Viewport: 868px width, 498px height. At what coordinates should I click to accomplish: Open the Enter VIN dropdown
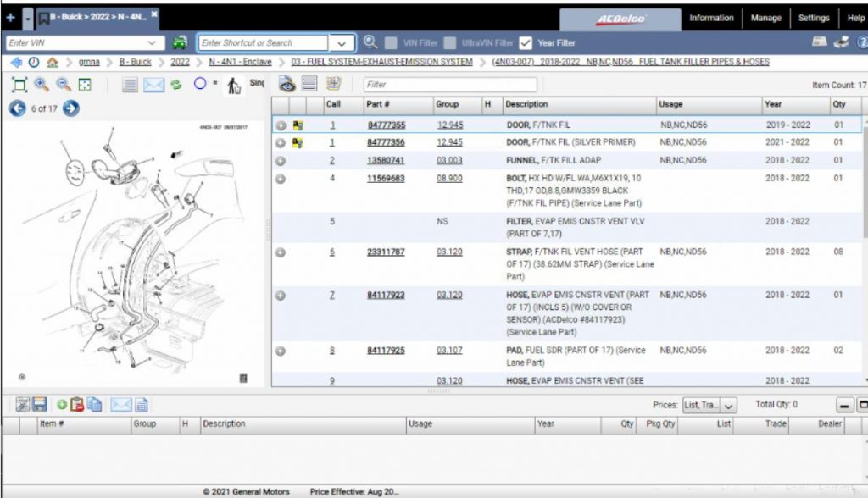tap(152, 42)
